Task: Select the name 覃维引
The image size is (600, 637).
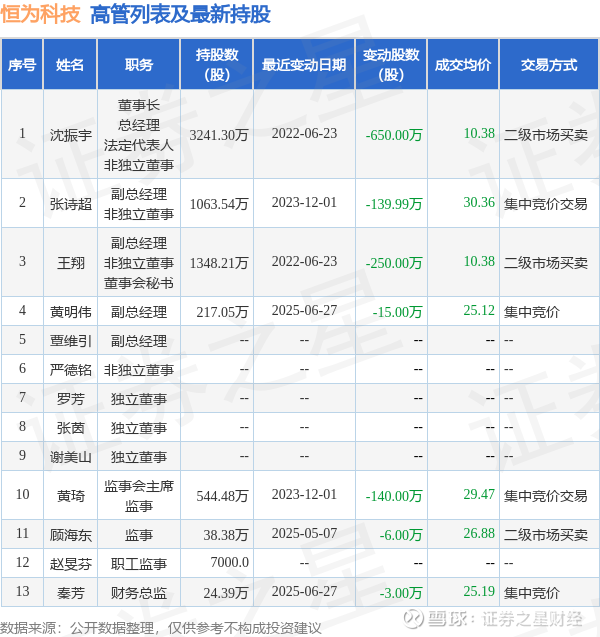Action: click(71, 340)
